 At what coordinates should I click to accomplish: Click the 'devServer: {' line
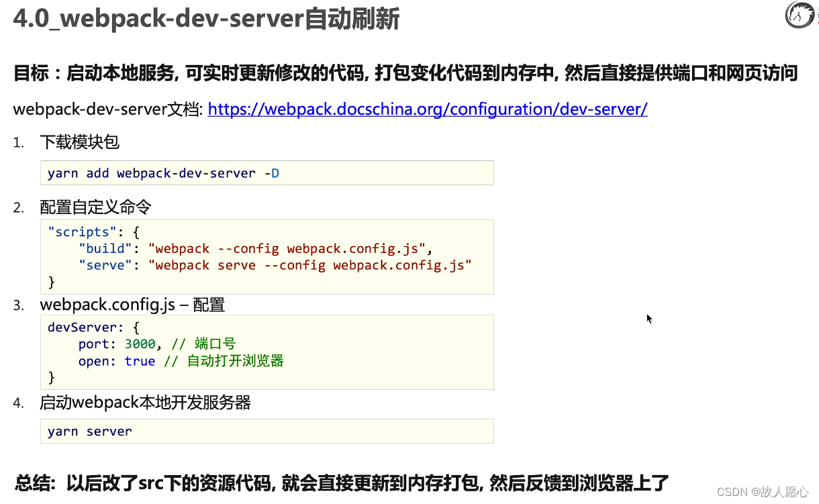tap(93, 327)
